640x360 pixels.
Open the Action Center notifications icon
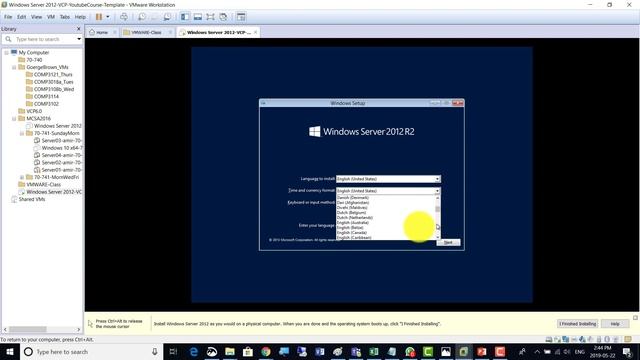click(x=628, y=351)
